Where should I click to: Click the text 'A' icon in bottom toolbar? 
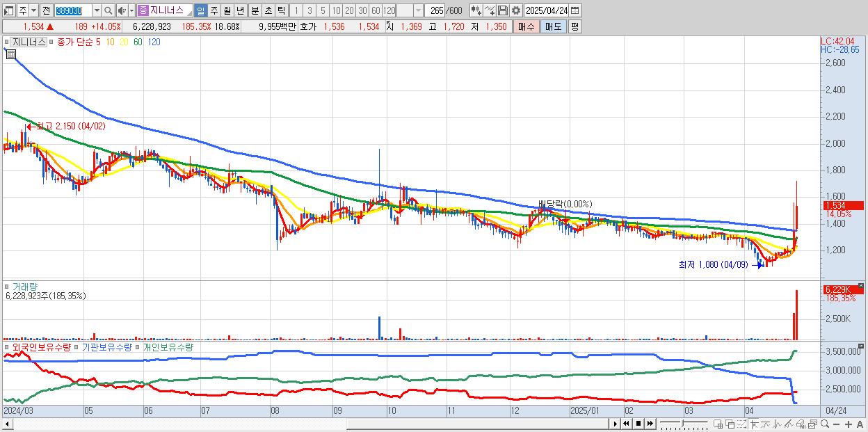860,424
